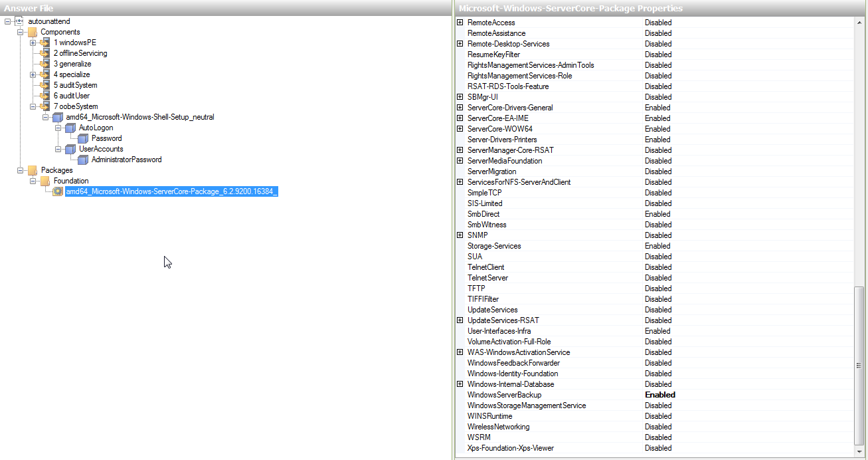The image size is (868, 460).
Task: Click the properties vertical scrollbar thumb
Action: tap(859, 366)
